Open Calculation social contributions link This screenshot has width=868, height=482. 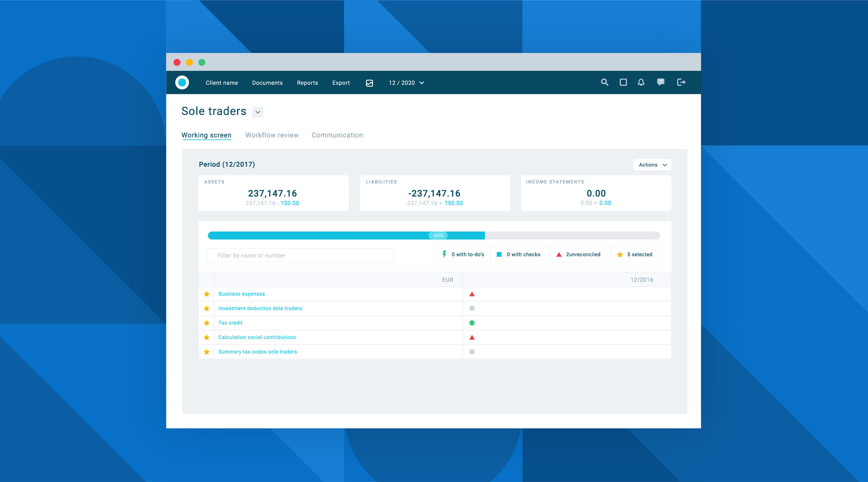pos(257,337)
